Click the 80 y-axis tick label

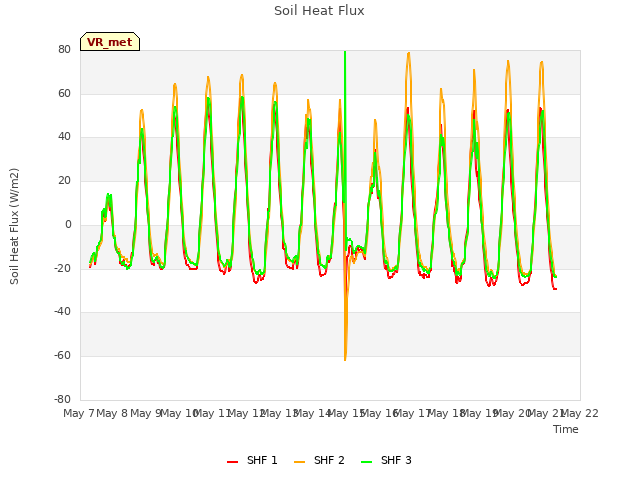pos(64,49)
